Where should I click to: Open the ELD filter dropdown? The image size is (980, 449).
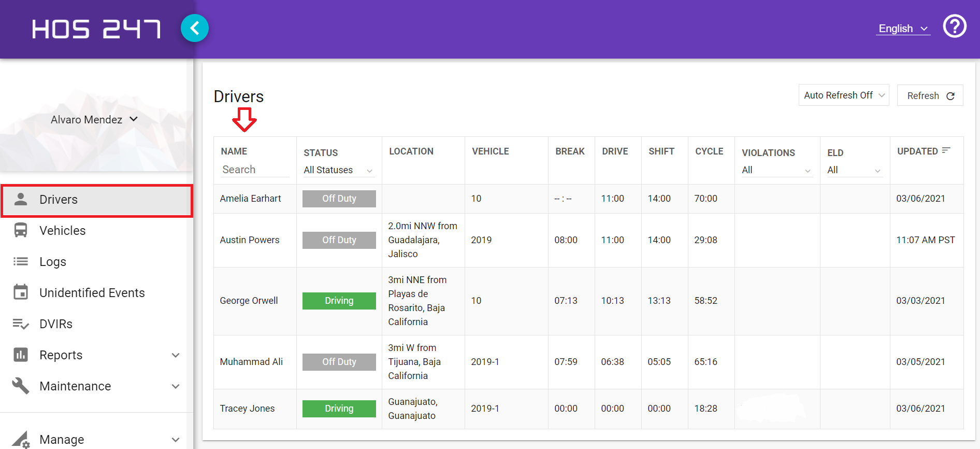click(854, 170)
